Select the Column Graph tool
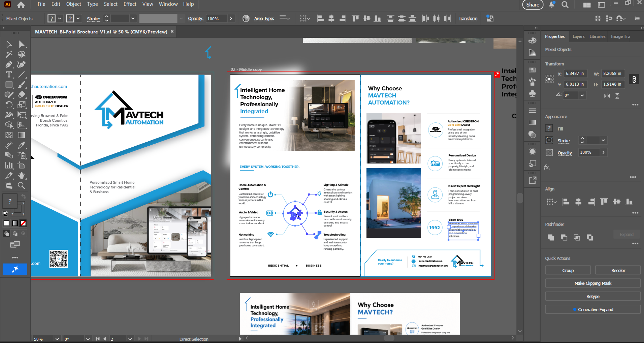 coord(9,165)
